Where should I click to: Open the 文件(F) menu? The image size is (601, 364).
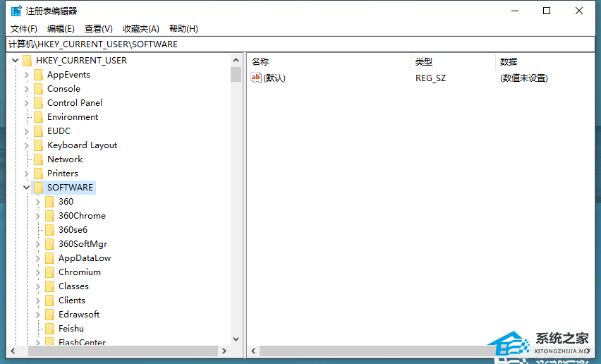(24, 29)
